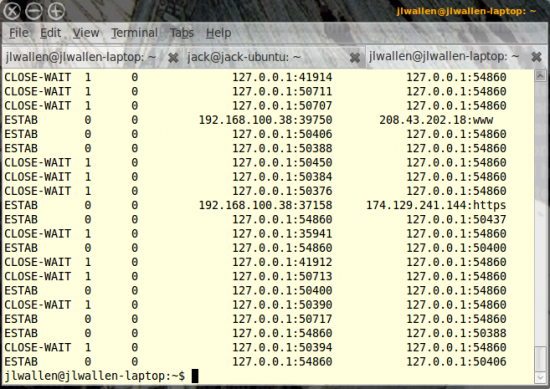Click local address 127.0.0.1:35941
550x389 pixels.
click(282, 234)
